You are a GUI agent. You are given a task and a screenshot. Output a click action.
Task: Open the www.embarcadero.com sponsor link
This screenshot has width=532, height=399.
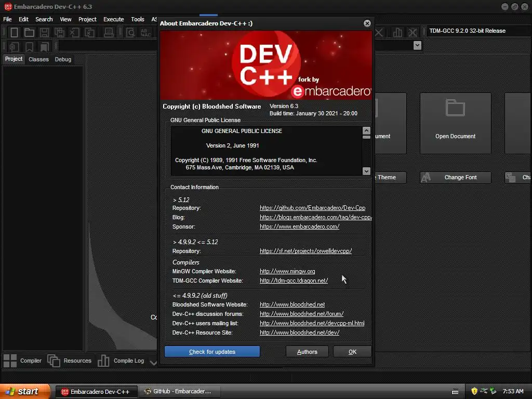click(300, 227)
